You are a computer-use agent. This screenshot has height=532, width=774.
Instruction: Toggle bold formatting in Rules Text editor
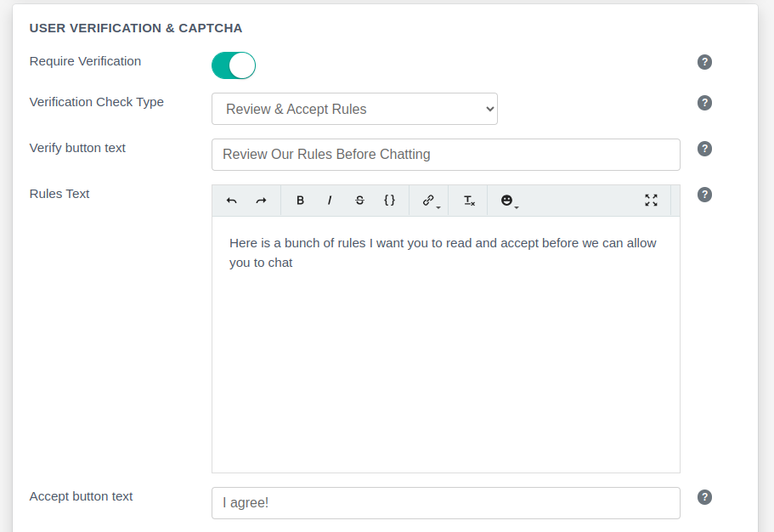[300, 201]
